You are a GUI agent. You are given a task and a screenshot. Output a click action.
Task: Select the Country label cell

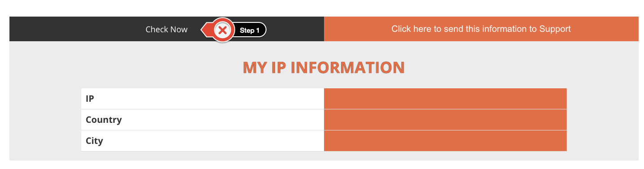coord(203,120)
